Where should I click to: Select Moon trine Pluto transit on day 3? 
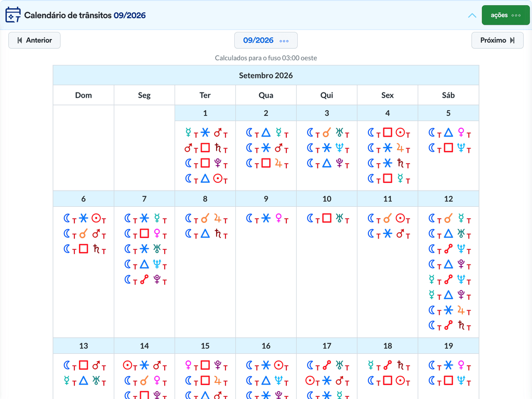click(327, 163)
